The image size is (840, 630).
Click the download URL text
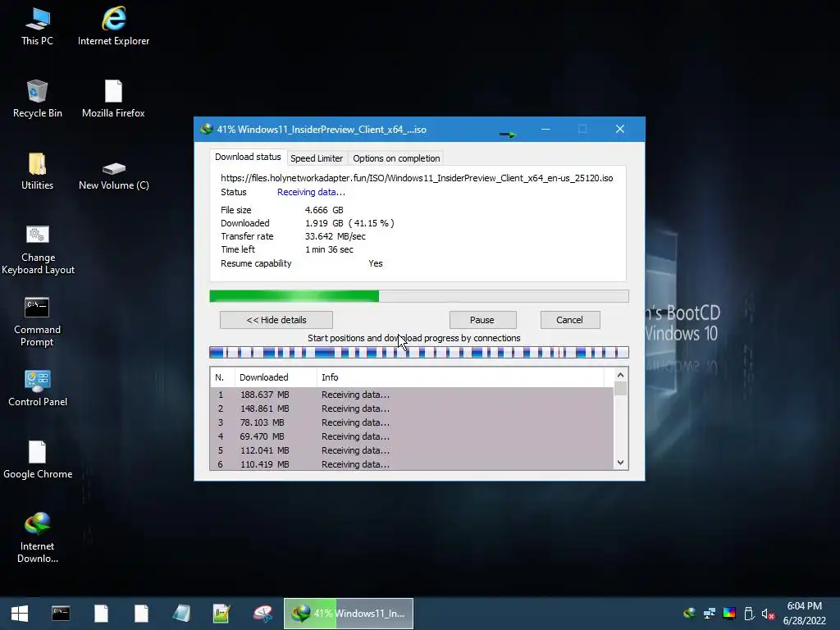417,178
